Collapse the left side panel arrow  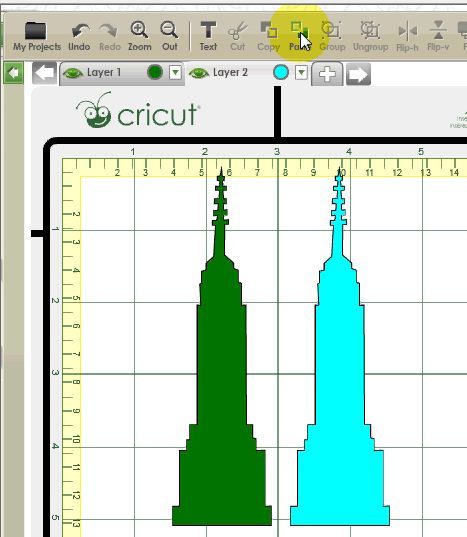pyautogui.click(x=13, y=73)
